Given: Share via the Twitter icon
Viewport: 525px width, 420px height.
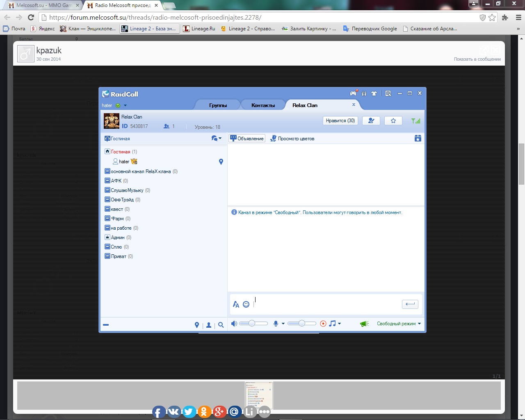Looking at the screenshot, I should coord(189,412).
